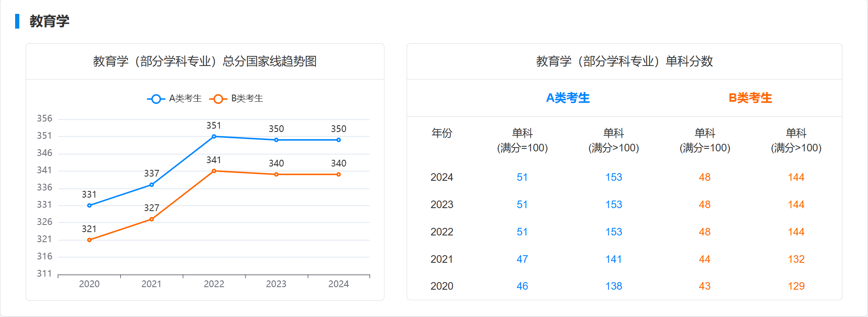
Task: Toggle the A类考生 legend series
Action: 174,99
